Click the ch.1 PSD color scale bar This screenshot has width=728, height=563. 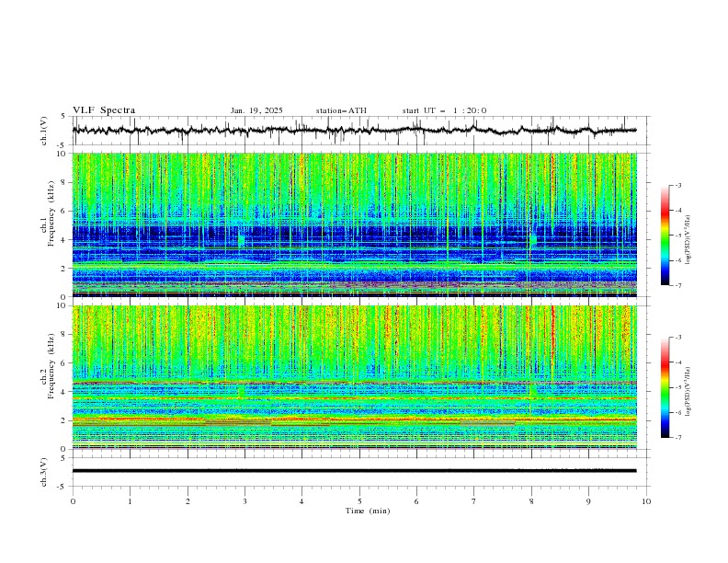(665, 236)
